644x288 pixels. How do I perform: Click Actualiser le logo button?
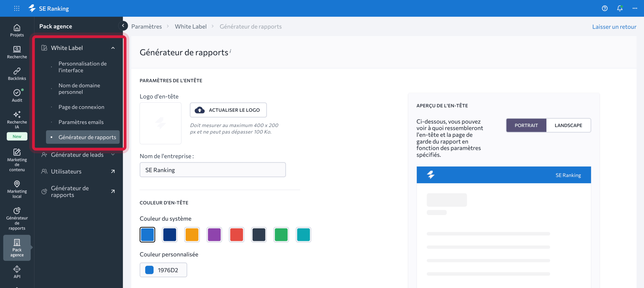tap(228, 110)
